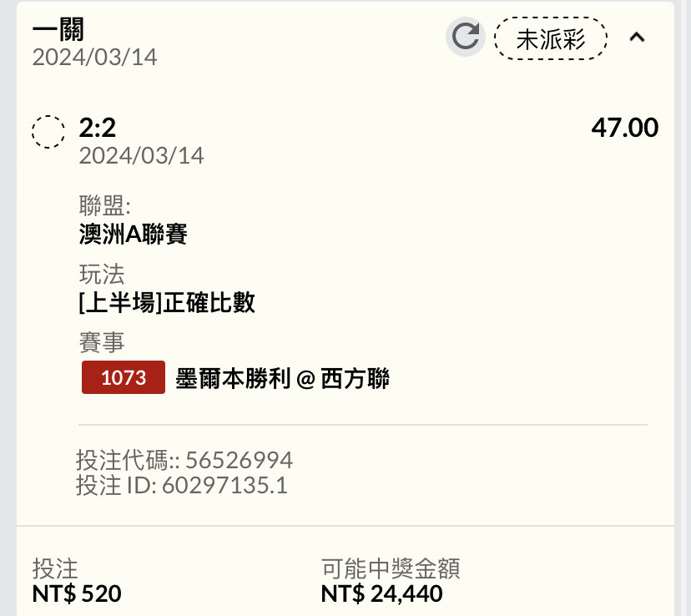Select the 47.00 odds value
691x616 pixels.
coord(624,128)
